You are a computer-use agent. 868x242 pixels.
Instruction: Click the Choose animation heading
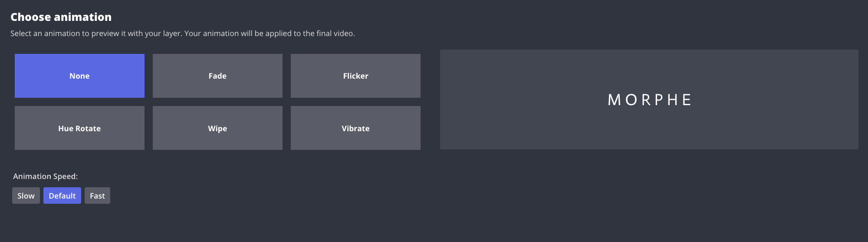pos(61,17)
